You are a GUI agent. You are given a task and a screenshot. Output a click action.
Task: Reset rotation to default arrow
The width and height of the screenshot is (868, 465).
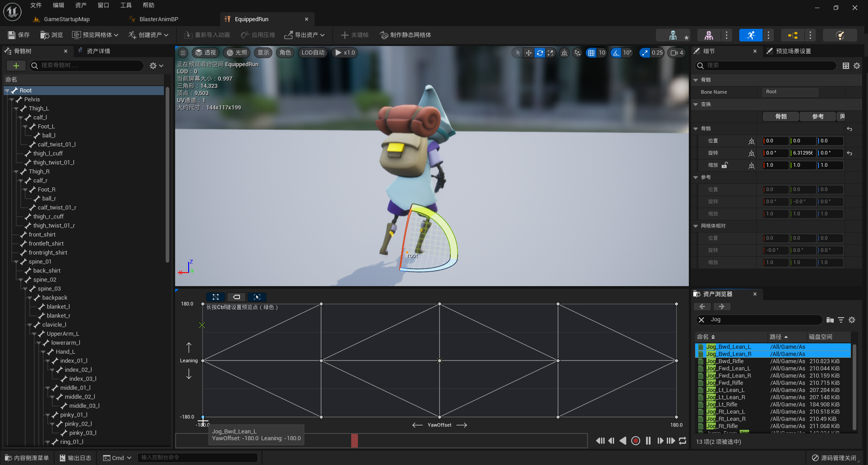point(850,153)
